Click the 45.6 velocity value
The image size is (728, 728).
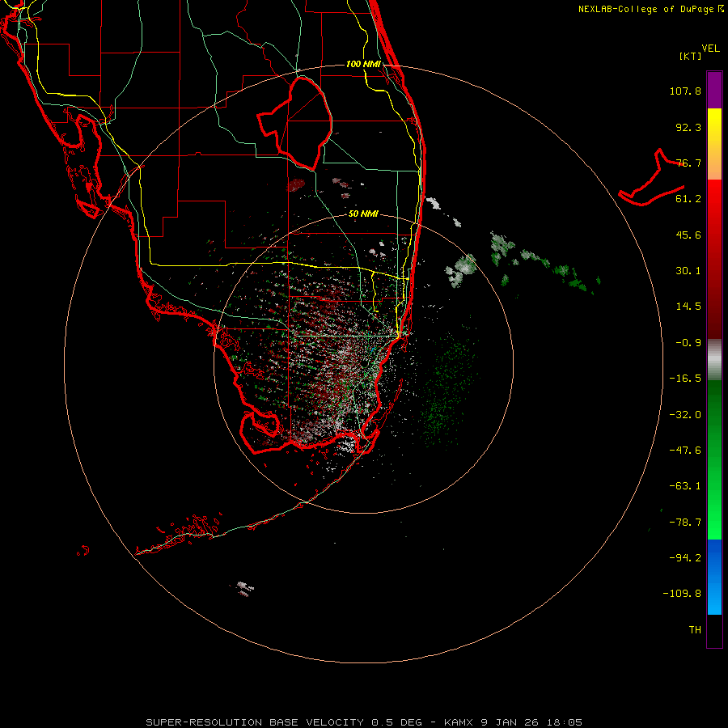click(x=688, y=235)
